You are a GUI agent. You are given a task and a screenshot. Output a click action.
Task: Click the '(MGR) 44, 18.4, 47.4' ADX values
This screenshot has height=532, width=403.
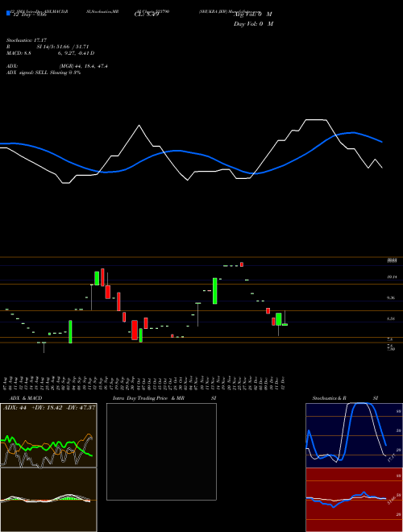(x=84, y=66)
